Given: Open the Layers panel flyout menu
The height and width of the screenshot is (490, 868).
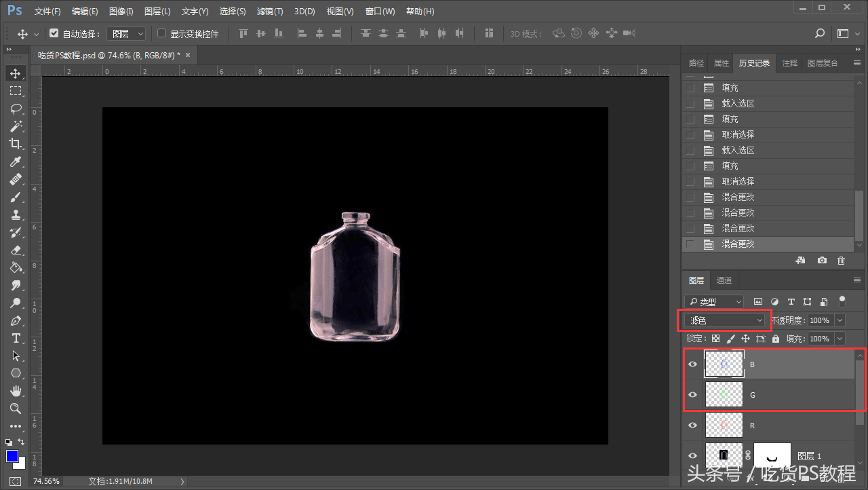Looking at the screenshot, I should [x=857, y=280].
